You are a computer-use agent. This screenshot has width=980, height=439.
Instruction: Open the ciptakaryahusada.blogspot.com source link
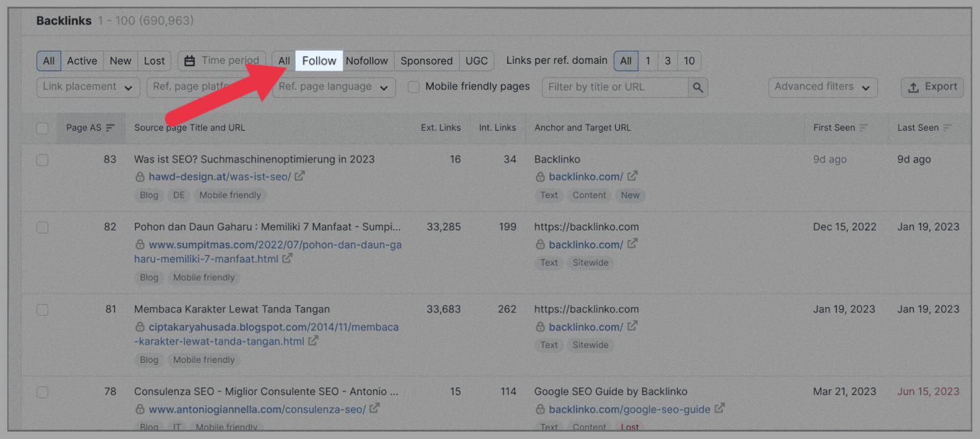(x=273, y=327)
